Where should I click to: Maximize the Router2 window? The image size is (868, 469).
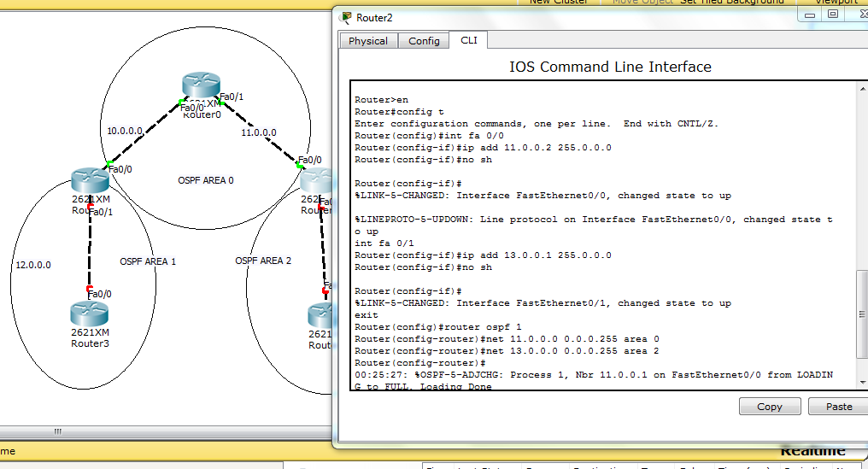click(x=833, y=15)
